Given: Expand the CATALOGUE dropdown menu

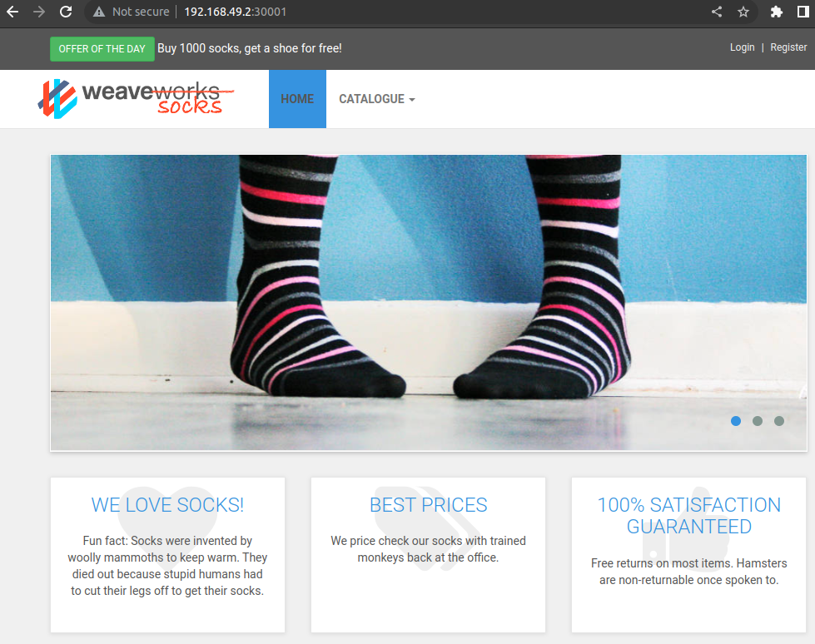Looking at the screenshot, I should [x=377, y=99].
